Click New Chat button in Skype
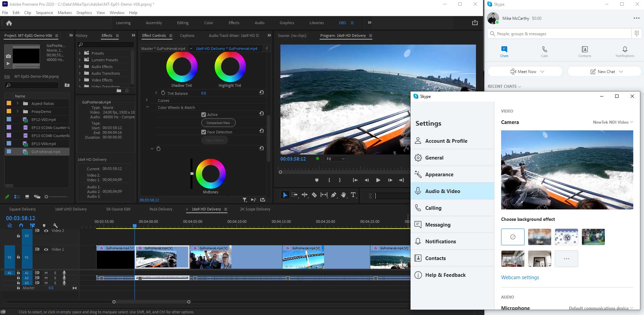Screen dimensions: 644x315 [604, 71]
